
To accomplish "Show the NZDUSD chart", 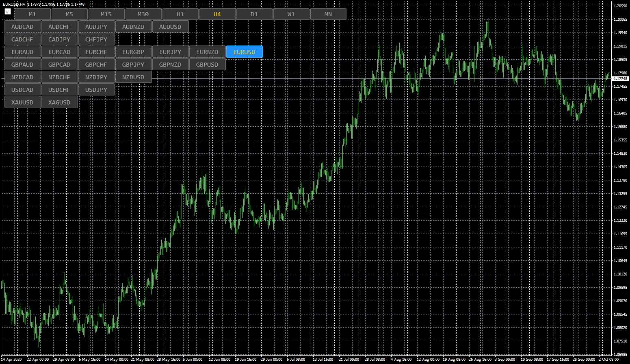I will pos(133,77).
